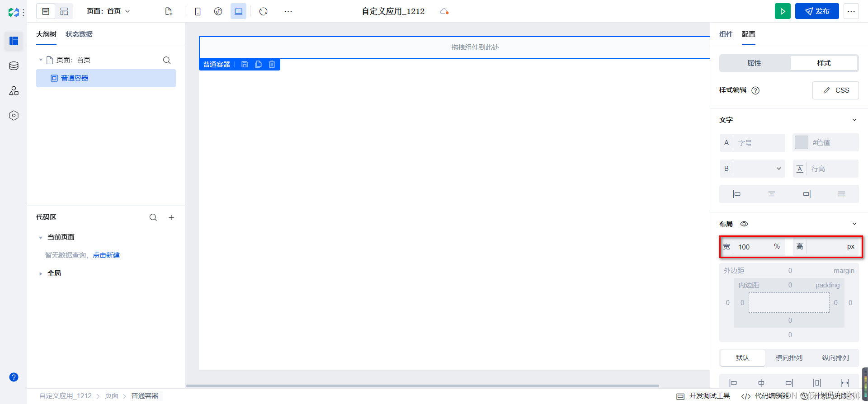Switch to split layout view icon

pyautogui.click(x=64, y=11)
